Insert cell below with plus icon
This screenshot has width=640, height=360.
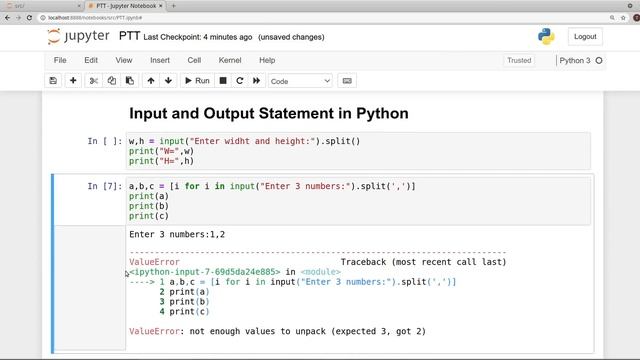coord(73,81)
